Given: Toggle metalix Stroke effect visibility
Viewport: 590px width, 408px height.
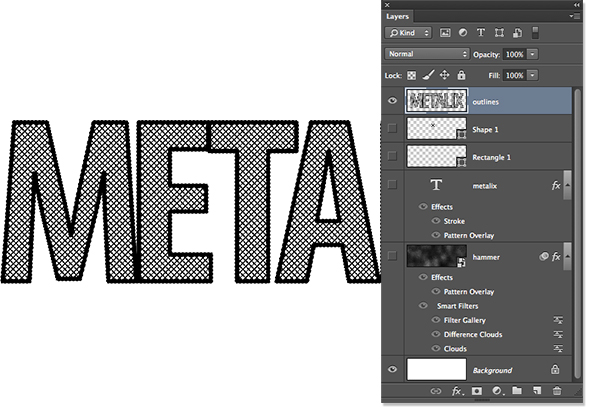Looking at the screenshot, I should [x=436, y=221].
